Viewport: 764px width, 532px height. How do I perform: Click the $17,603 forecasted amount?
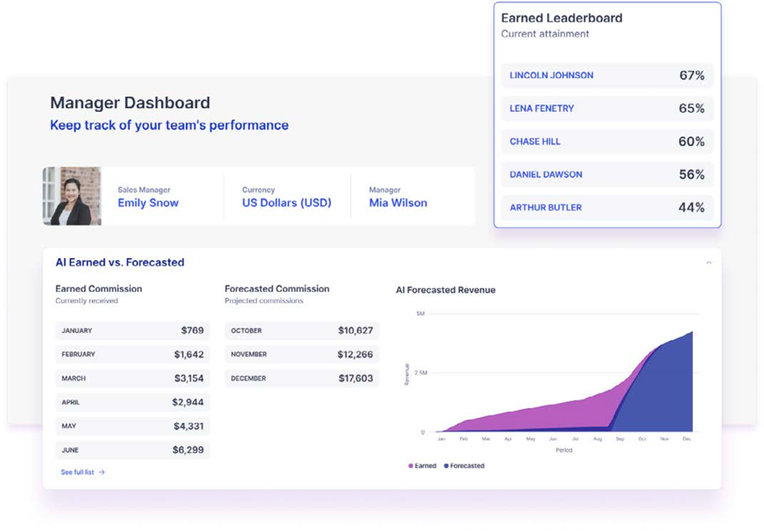click(356, 378)
